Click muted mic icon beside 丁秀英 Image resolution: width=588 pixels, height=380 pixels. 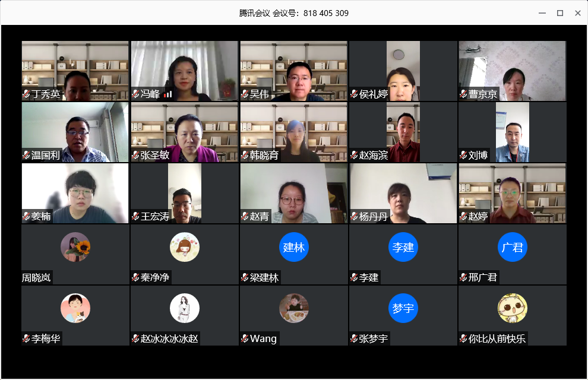point(26,94)
